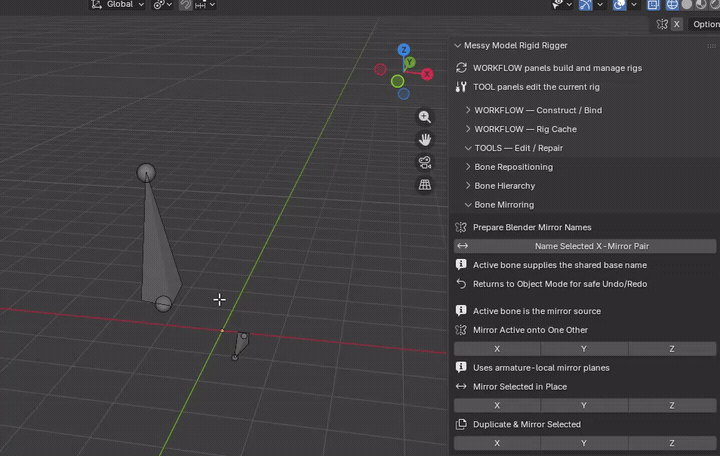Switch to solid viewport shading
Image resolution: width=720 pixels, height=456 pixels.
[686, 5]
